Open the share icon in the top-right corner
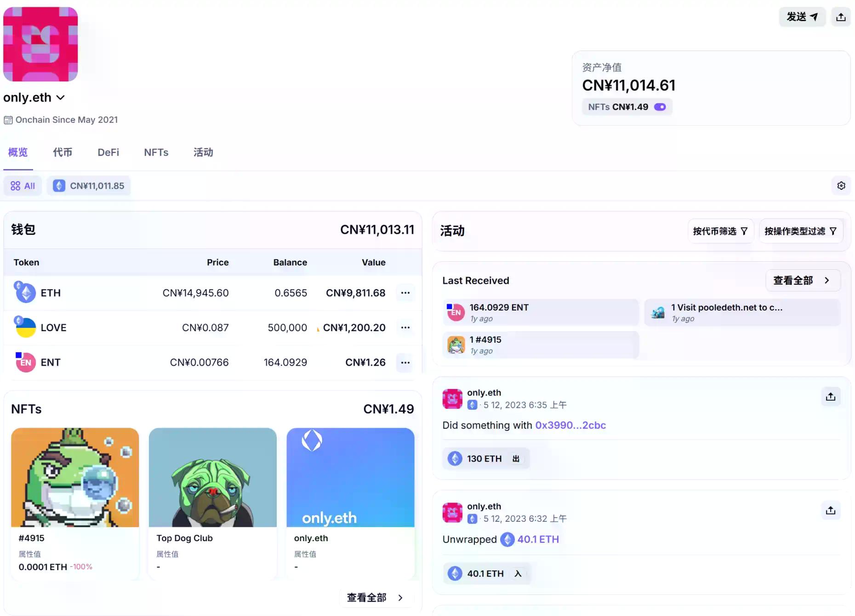The width and height of the screenshot is (855, 616). [x=841, y=17]
